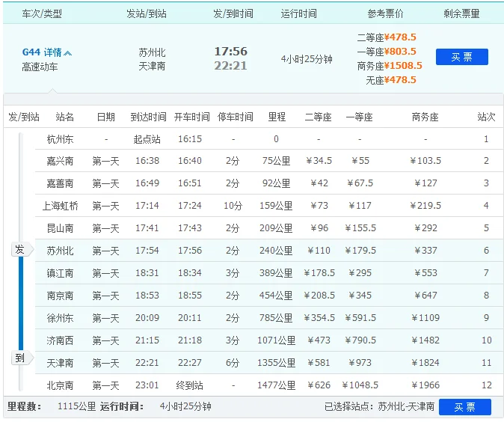
Task: Click 买票 button beside 已选择站点 at bottom
Action: 464,407
